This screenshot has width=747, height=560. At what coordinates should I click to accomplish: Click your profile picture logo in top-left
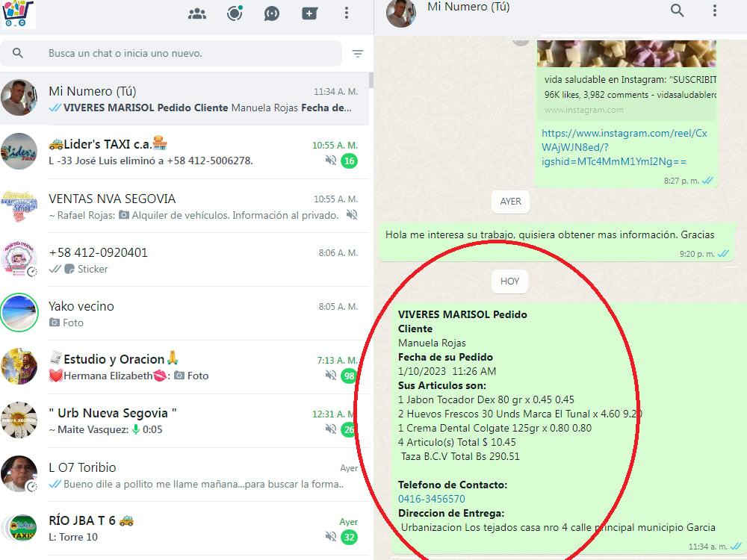18,13
